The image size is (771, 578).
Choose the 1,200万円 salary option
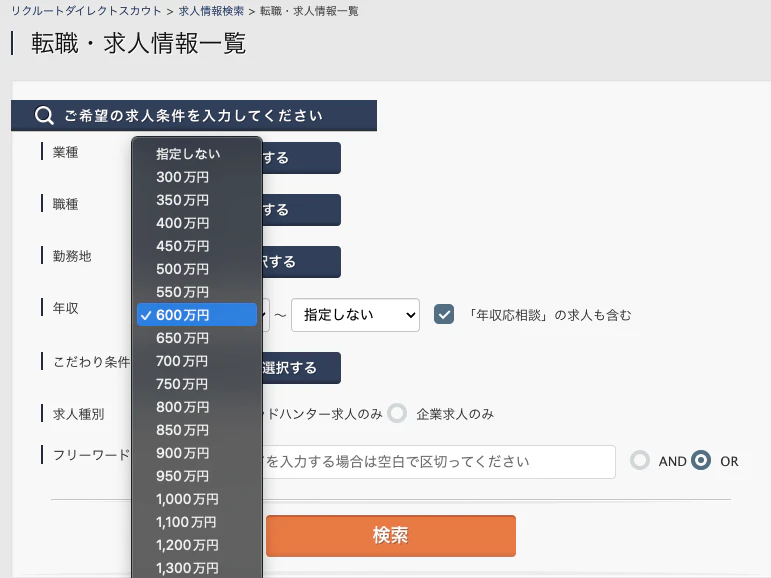pos(197,545)
